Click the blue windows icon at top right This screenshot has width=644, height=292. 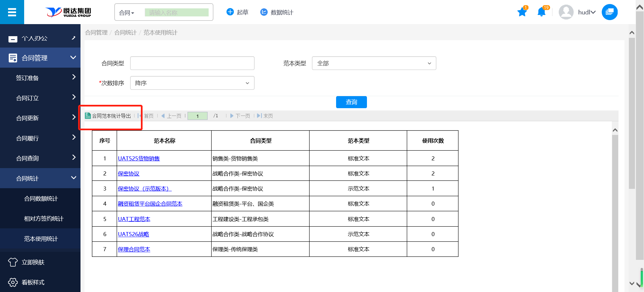click(x=609, y=12)
